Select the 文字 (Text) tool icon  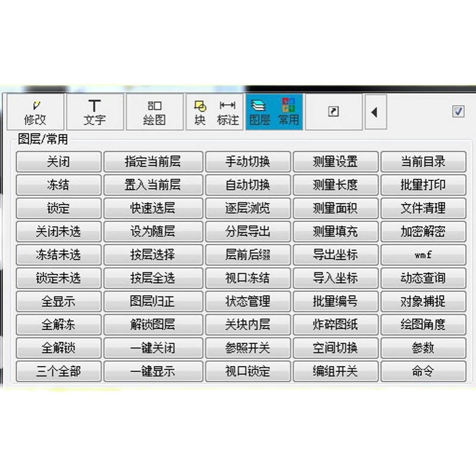click(95, 112)
